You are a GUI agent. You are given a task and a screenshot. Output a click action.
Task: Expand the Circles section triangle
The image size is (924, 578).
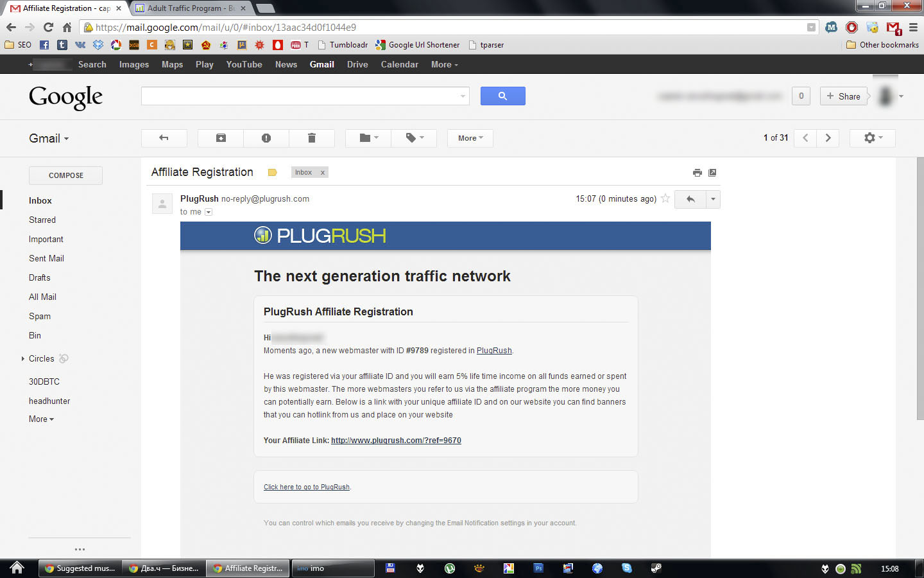coord(23,358)
